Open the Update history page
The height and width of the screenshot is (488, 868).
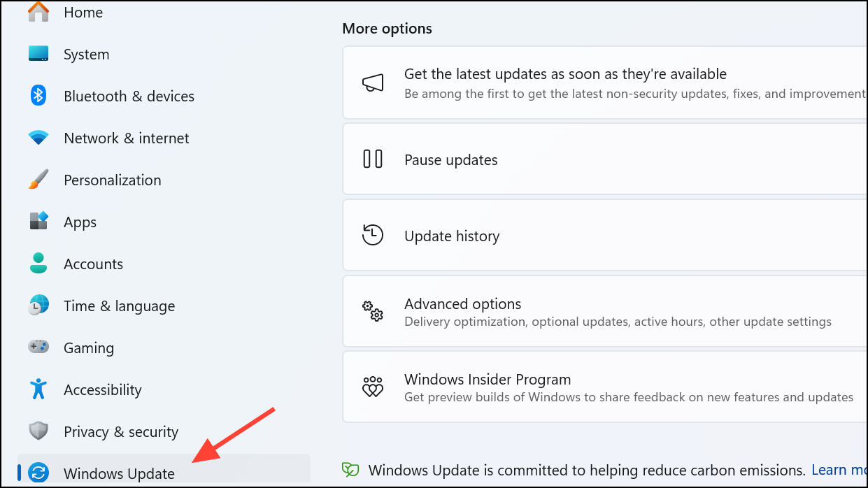452,236
